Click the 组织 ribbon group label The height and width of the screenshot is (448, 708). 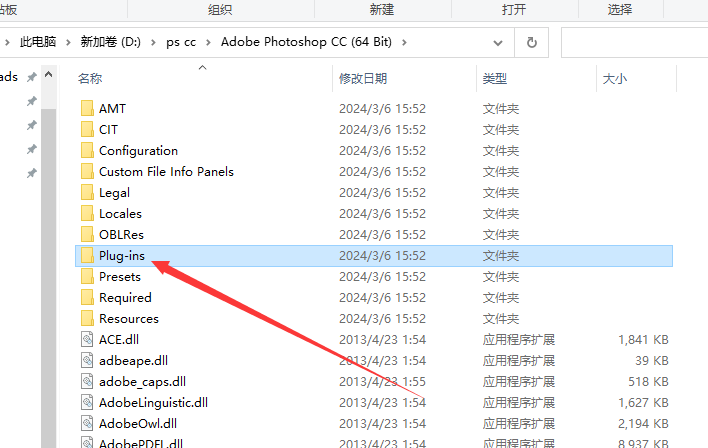point(220,9)
